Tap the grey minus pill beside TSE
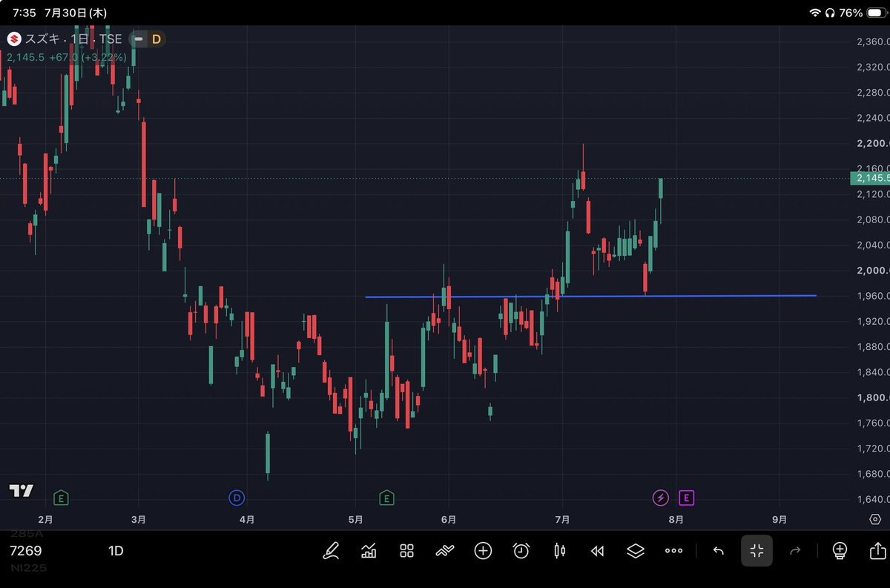The width and height of the screenshot is (890, 588). coord(138,39)
